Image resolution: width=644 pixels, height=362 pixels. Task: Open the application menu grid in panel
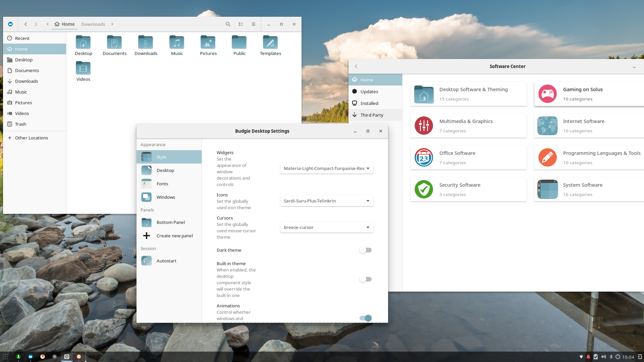tap(5, 357)
